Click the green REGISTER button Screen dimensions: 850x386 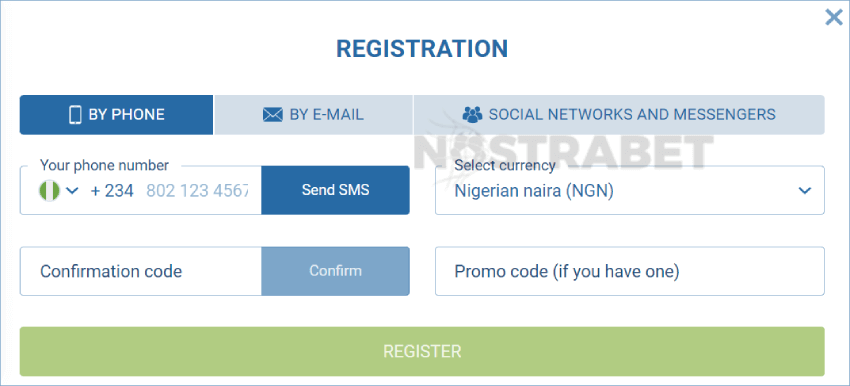coord(422,351)
